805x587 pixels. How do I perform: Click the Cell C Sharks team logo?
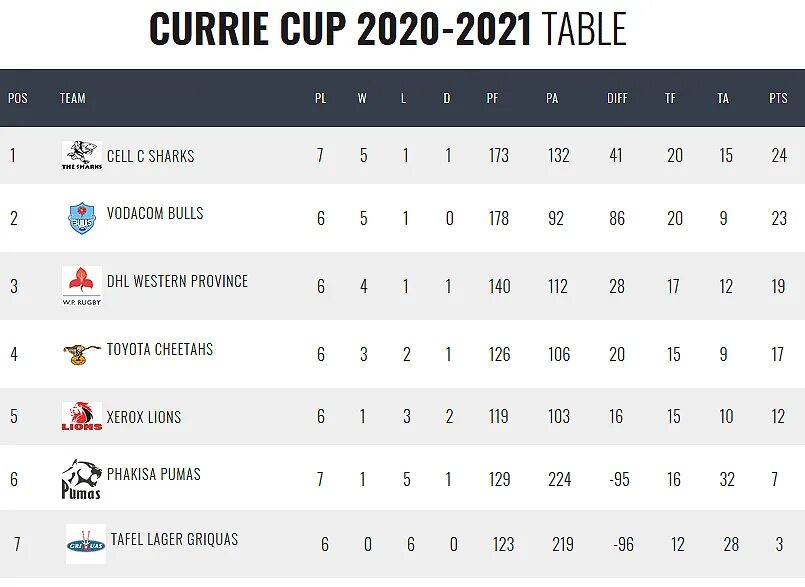pos(81,155)
